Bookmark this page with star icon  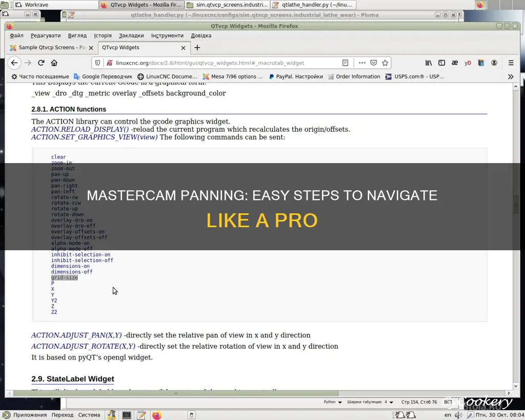click(385, 63)
